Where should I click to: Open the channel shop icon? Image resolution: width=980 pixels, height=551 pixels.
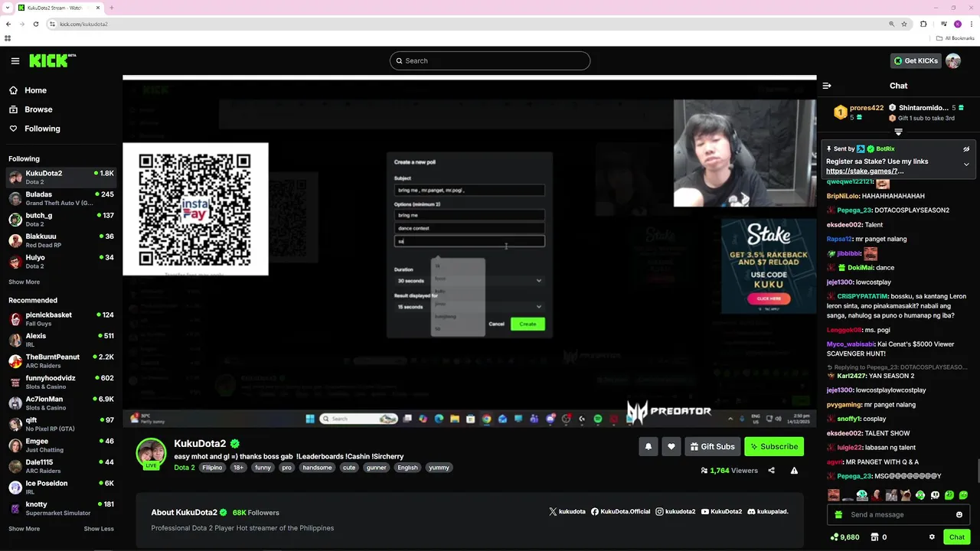click(875, 537)
